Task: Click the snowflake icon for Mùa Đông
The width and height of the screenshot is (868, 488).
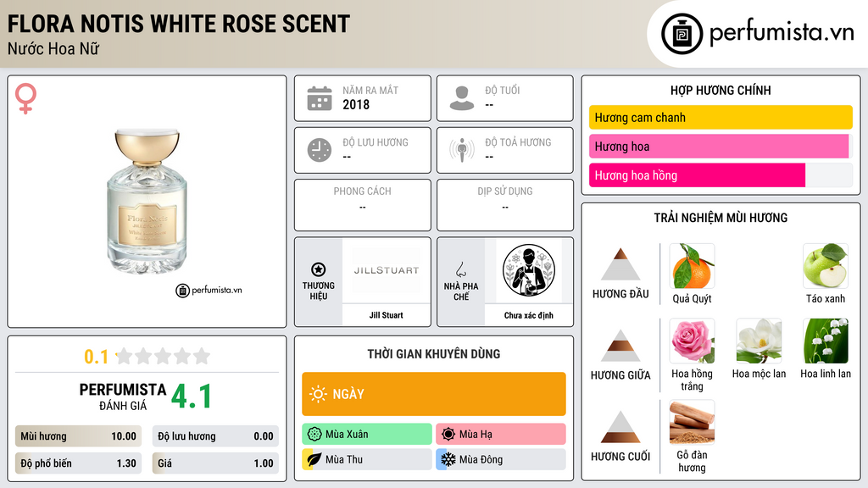Action: [x=448, y=459]
